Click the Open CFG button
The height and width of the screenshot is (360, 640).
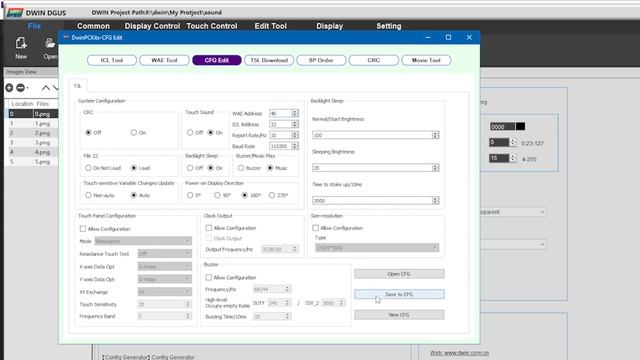click(x=399, y=274)
